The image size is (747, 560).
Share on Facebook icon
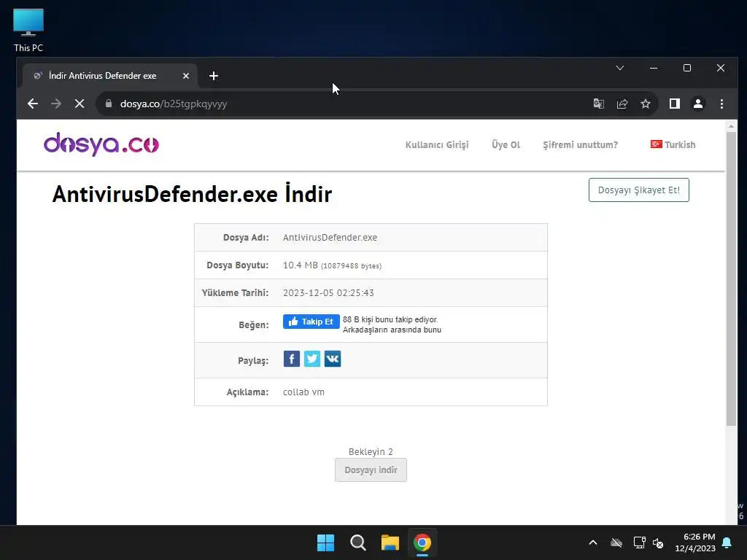click(x=292, y=359)
